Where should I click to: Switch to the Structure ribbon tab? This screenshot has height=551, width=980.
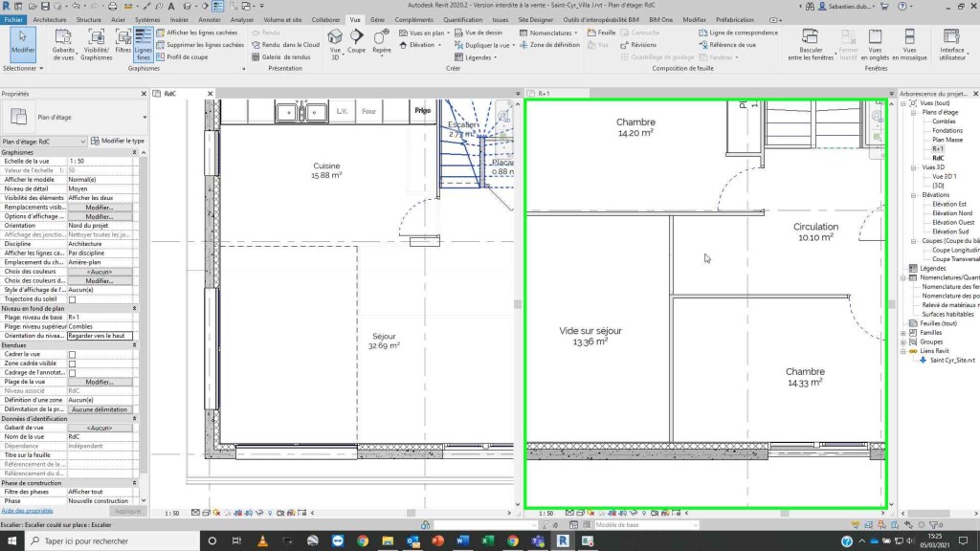pyautogui.click(x=88, y=19)
